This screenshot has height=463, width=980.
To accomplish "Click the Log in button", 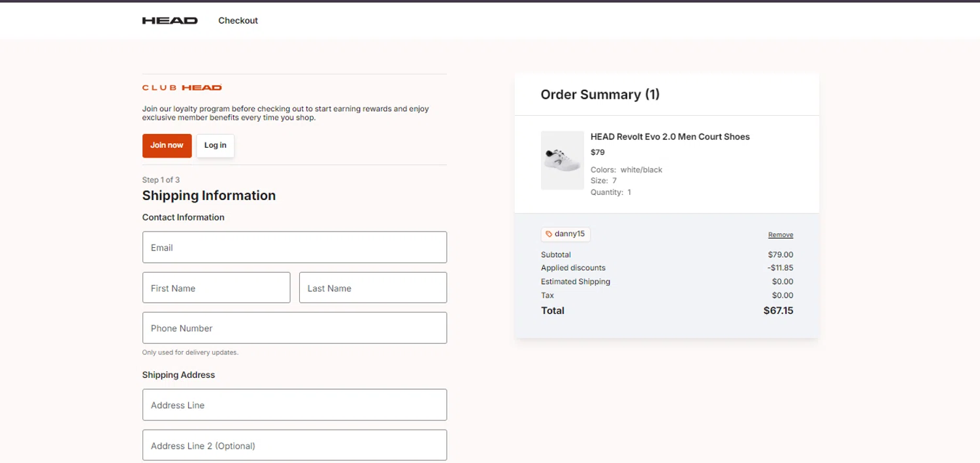I will pos(216,145).
